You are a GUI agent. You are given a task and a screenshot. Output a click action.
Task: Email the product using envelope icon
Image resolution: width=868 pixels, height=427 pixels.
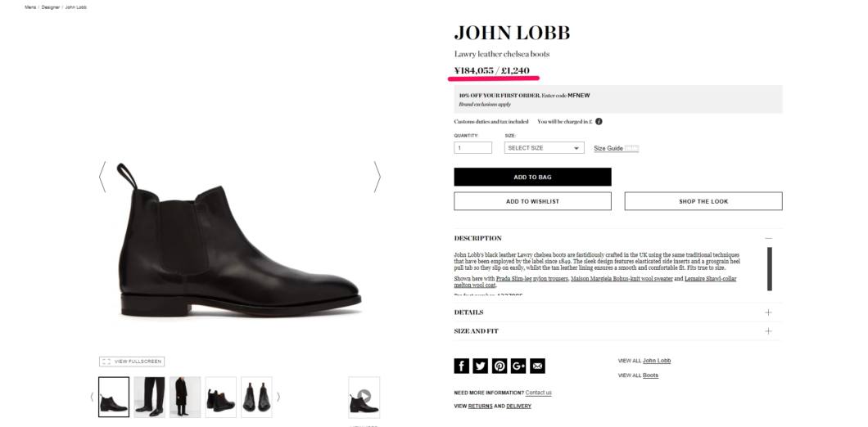[537, 366]
